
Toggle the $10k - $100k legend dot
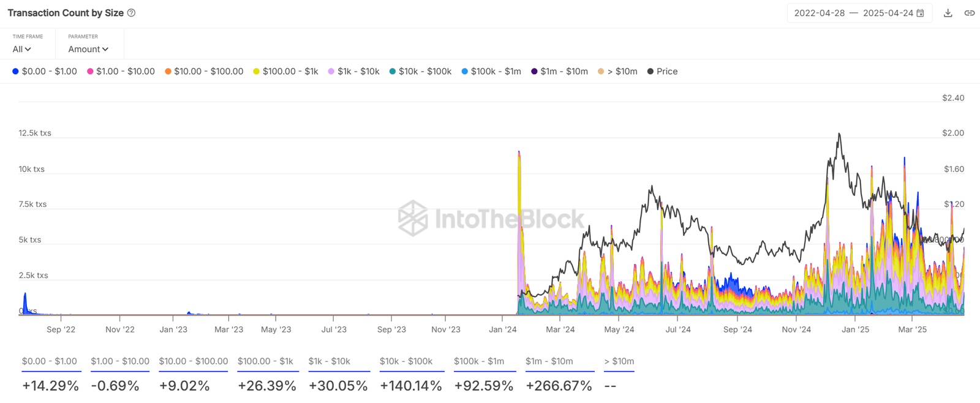pyautogui.click(x=393, y=72)
